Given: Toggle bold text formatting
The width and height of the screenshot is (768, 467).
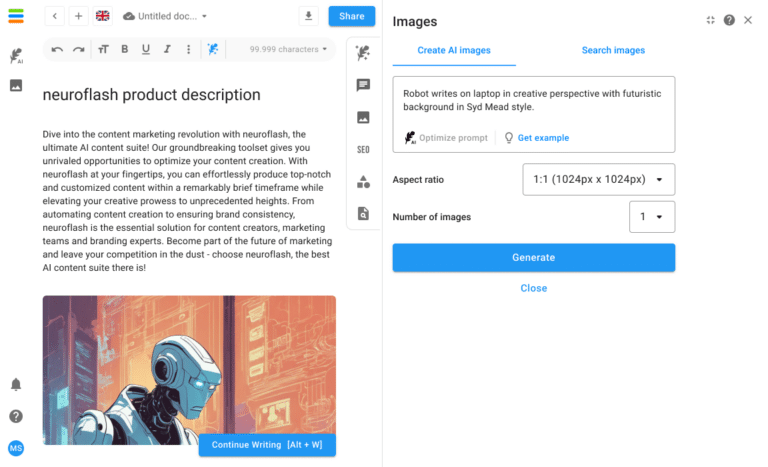Looking at the screenshot, I should point(124,49).
